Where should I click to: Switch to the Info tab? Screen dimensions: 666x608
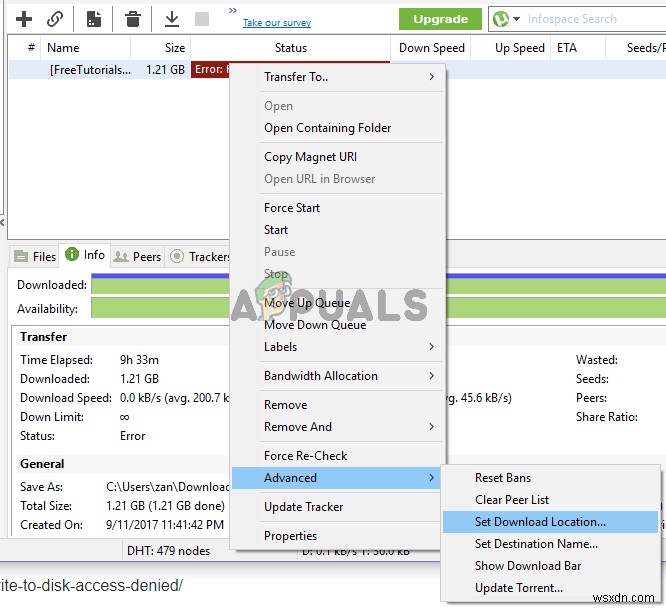tap(85, 255)
